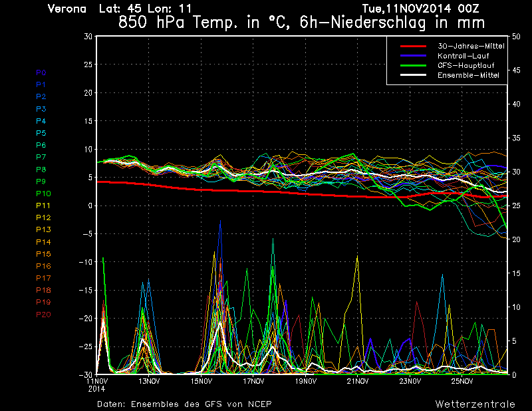
Task: Click the 'Lat: 45 Lon: 11' coordinates text
Action: (145, 9)
